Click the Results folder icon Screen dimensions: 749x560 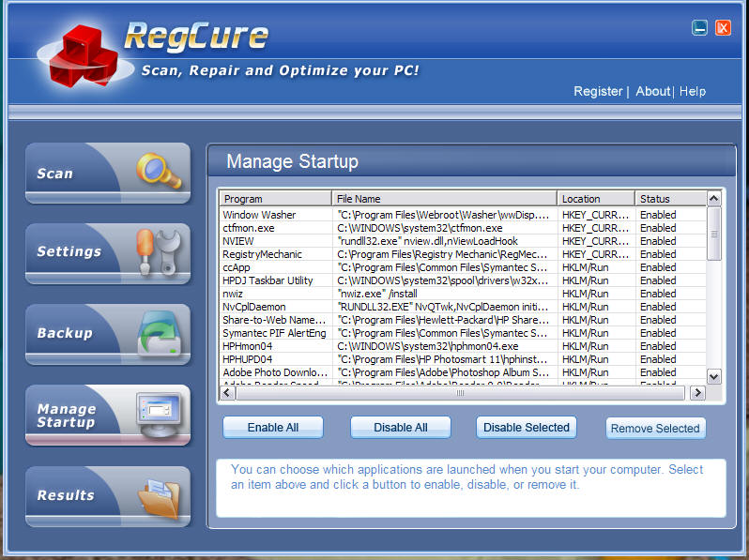158,496
